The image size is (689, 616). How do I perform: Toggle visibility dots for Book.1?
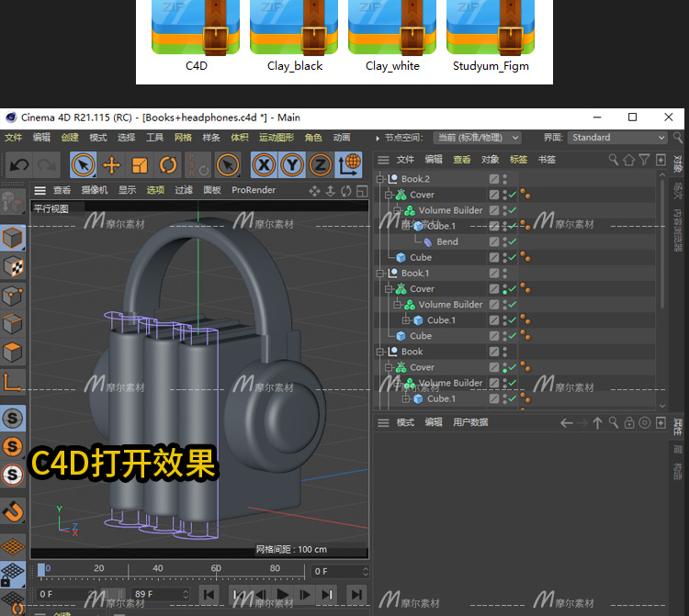(x=505, y=273)
